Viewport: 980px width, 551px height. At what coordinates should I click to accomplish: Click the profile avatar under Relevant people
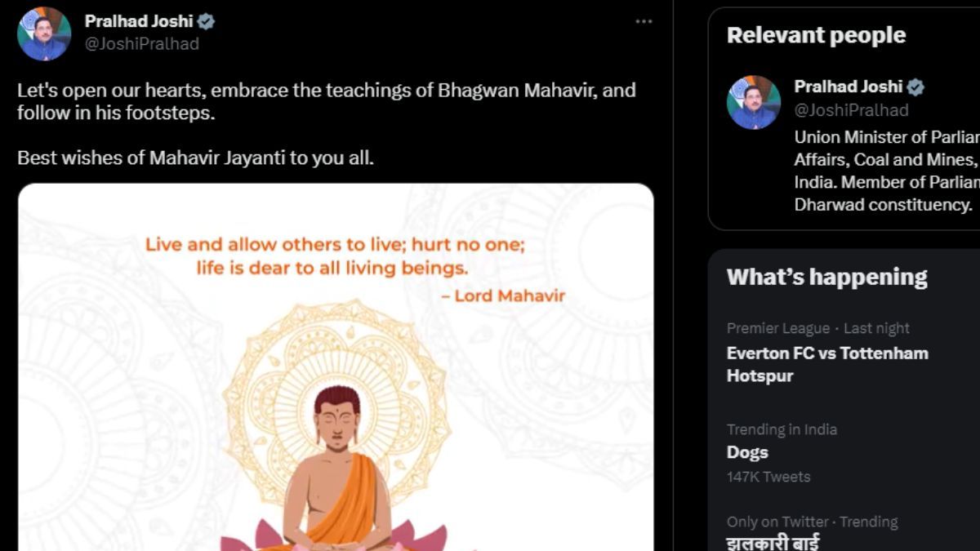754,102
